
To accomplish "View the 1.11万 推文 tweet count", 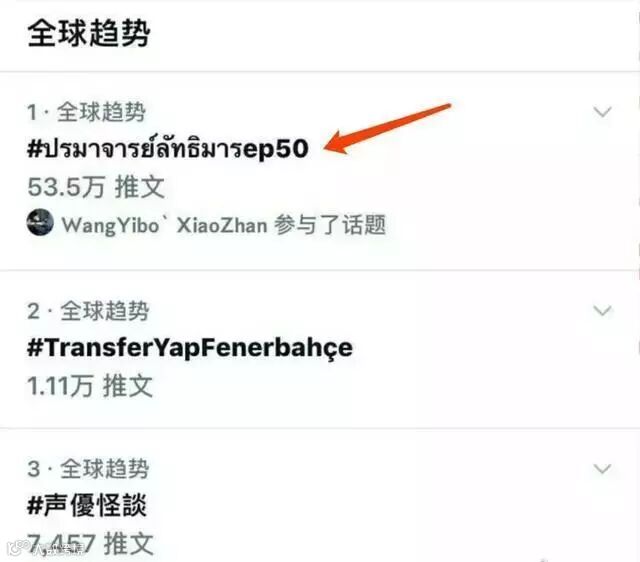I will 90,386.
